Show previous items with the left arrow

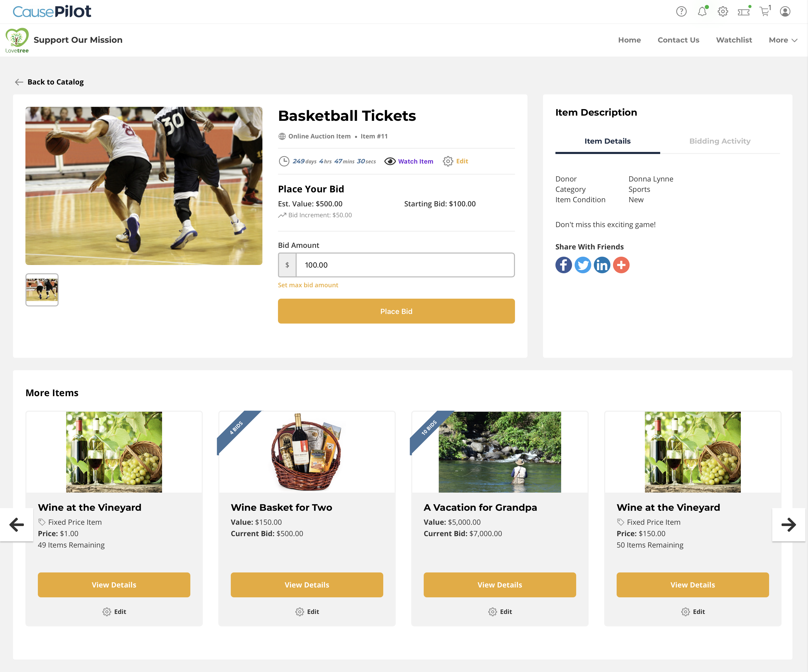[17, 525]
